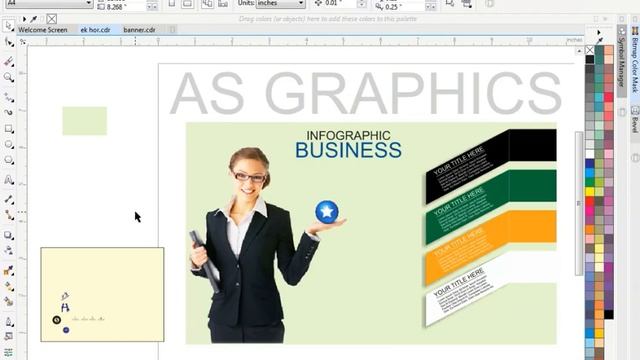The image size is (640, 360).
Task: Click nudge offset field 0.01
Action: pyautogui.click(x=340, y=3)
